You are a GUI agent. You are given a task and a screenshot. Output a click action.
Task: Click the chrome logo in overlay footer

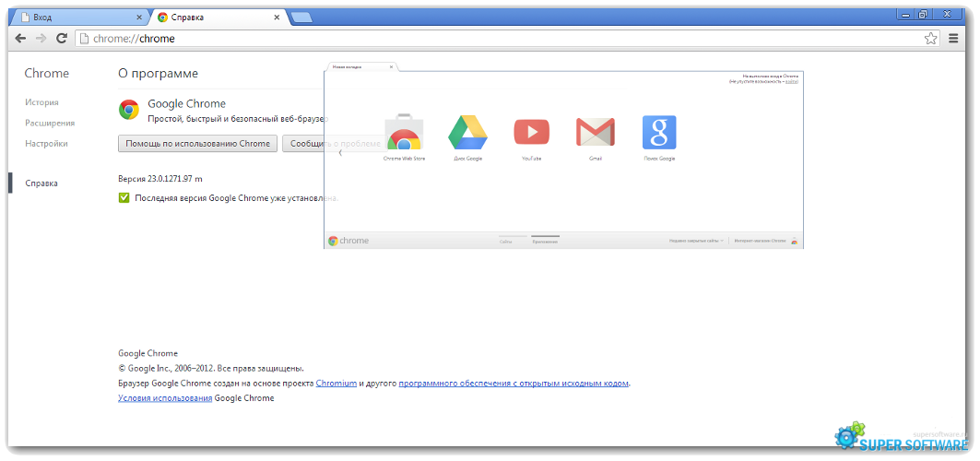348,241
